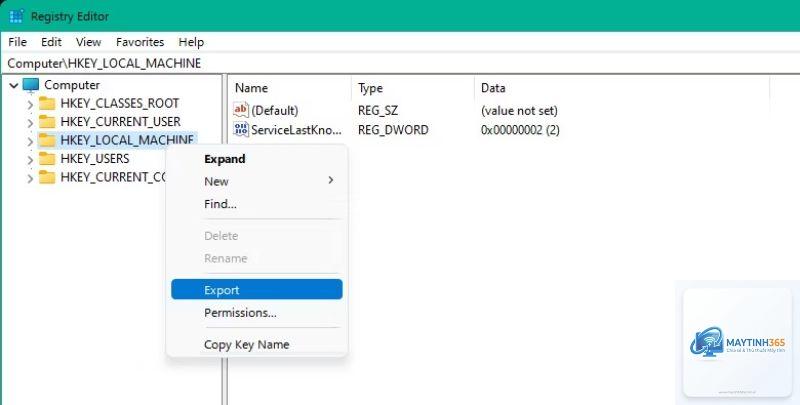This screenshot has height=405, width=800.
Task: Expand the HKEY_CURRENT_USER key
Action: pos(30,123)
